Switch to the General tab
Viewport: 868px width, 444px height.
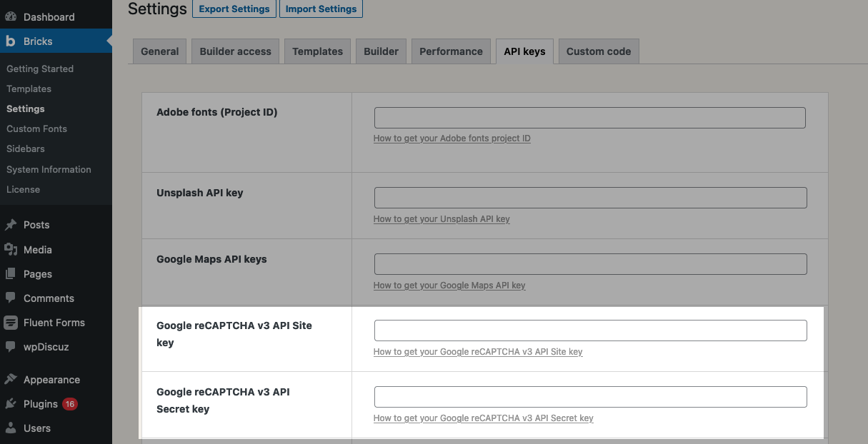159,51
